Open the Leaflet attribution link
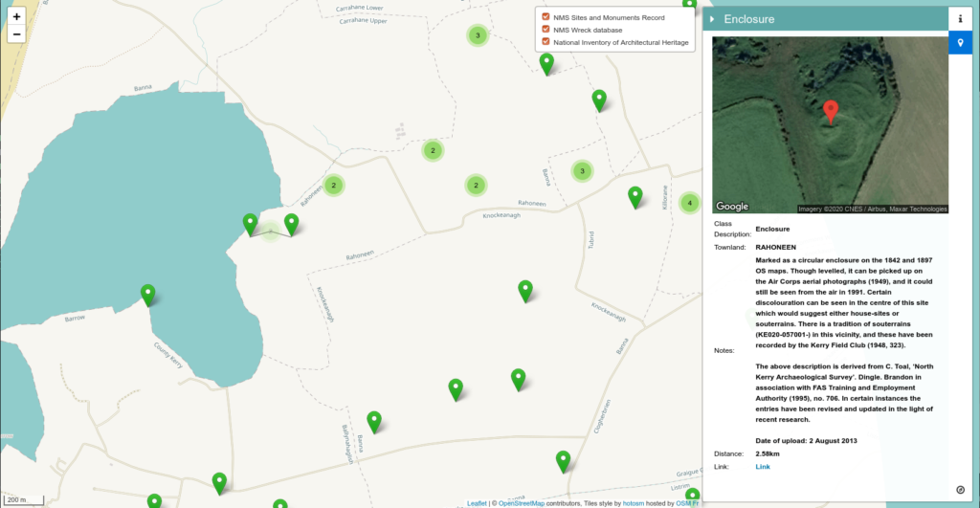 click(x=477, y=503)
